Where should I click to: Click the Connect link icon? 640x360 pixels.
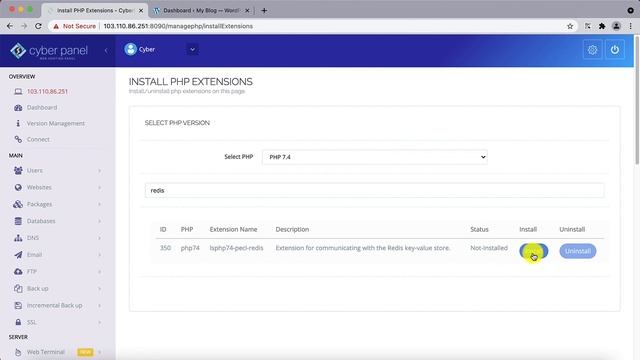point(18,139)
